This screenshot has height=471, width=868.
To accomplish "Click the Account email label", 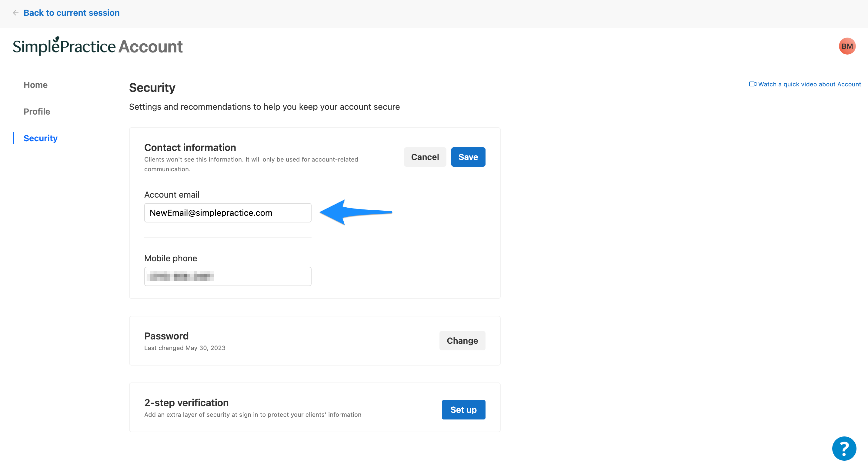I will [172, 195].
